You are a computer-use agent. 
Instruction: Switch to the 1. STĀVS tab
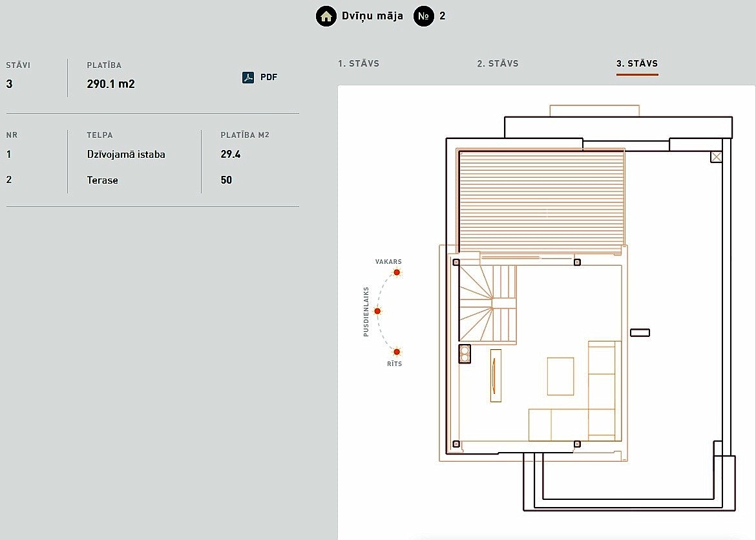point(359,64)
